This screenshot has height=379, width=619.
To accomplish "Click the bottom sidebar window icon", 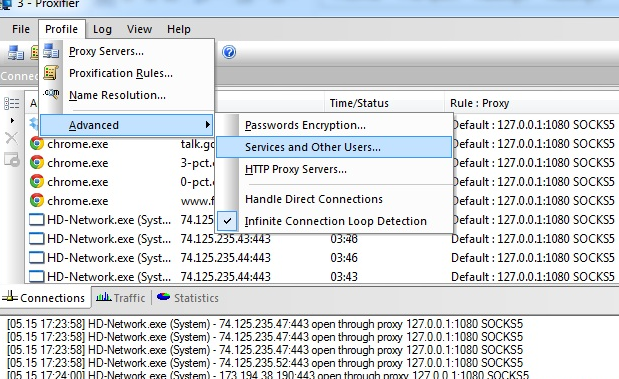I will point(11,159).
